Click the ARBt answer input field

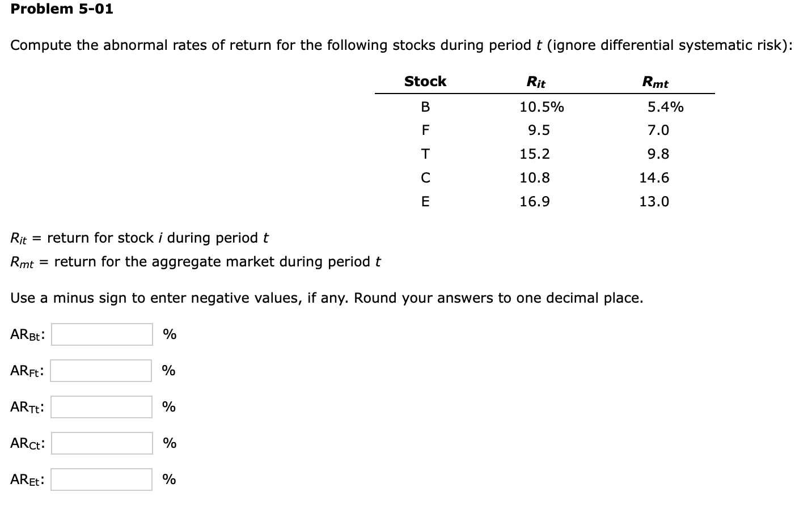pyautogui.click(x=101, y=334)
